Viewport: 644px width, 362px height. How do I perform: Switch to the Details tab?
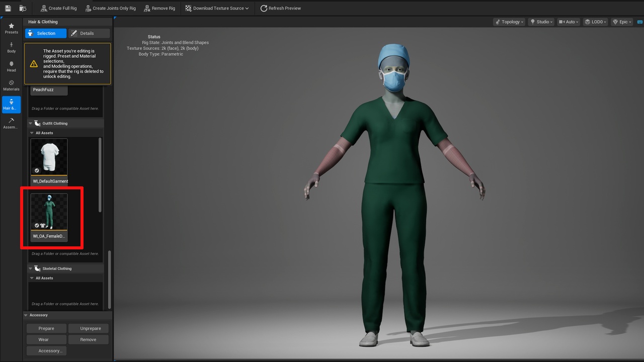click(x=89, y=33)
